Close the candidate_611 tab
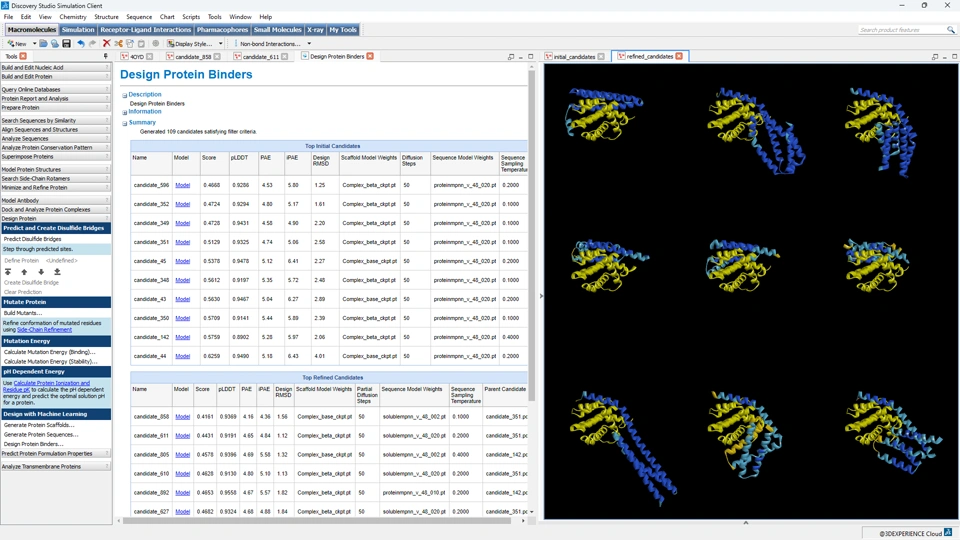This screenshot has width=960, height=540. pos(285,56)
